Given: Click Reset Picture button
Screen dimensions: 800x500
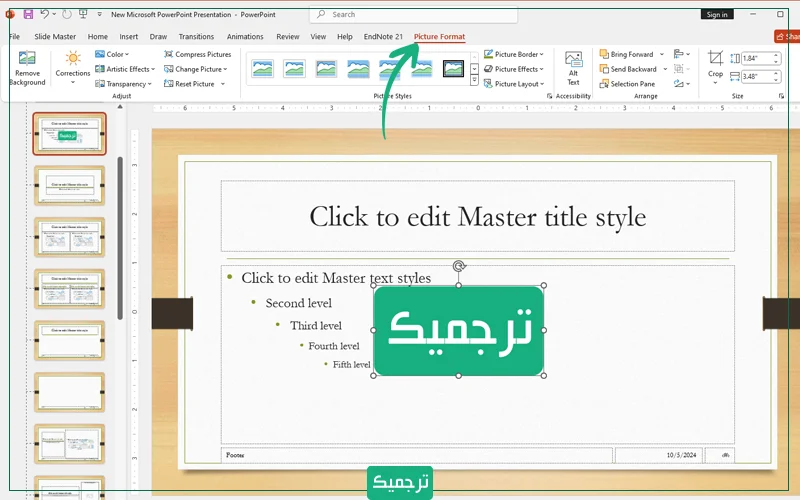Looking at the screenshot, I should 189,84.
